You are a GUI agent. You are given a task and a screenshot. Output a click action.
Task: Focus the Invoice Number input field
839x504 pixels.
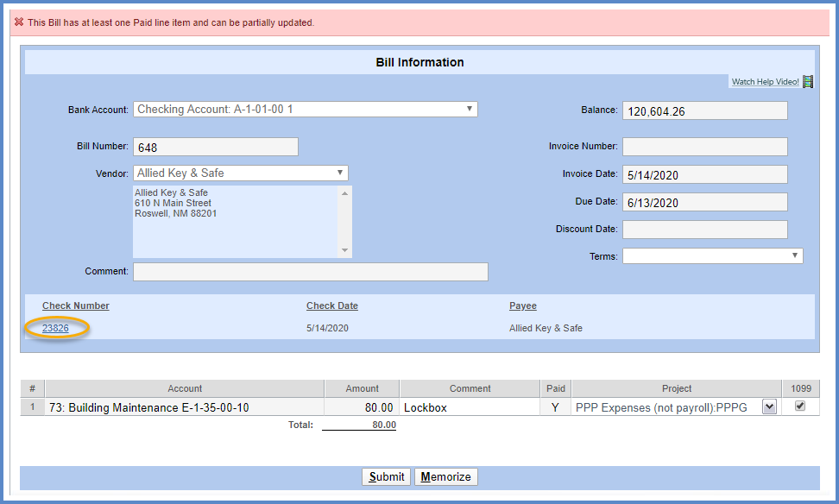point(704,147)
